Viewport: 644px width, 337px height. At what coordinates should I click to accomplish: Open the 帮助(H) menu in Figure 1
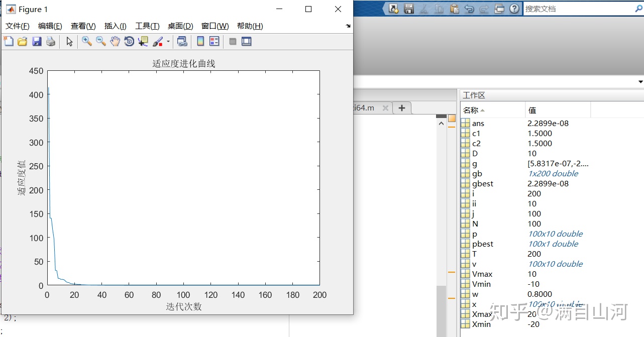[250, 26]
